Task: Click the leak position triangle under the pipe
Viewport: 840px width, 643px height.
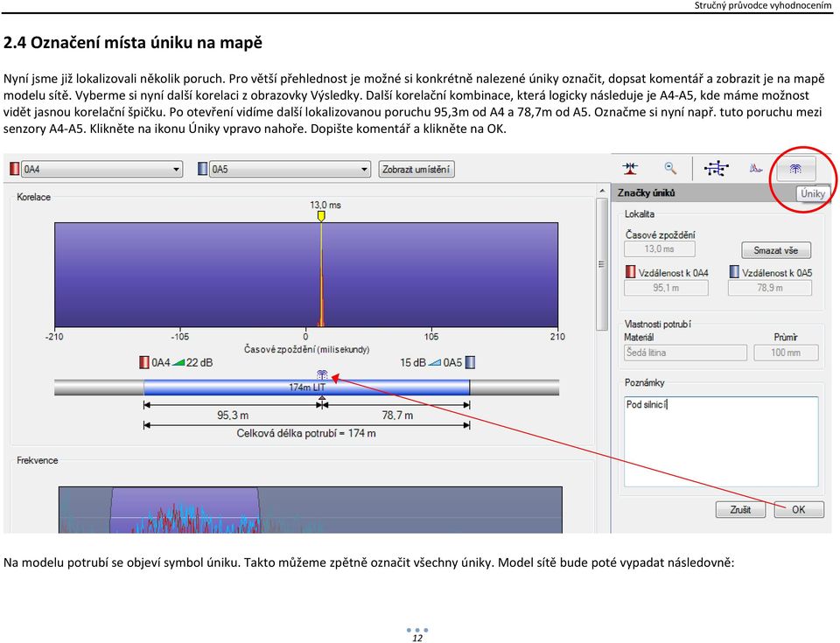Action: tap(322, 397)
